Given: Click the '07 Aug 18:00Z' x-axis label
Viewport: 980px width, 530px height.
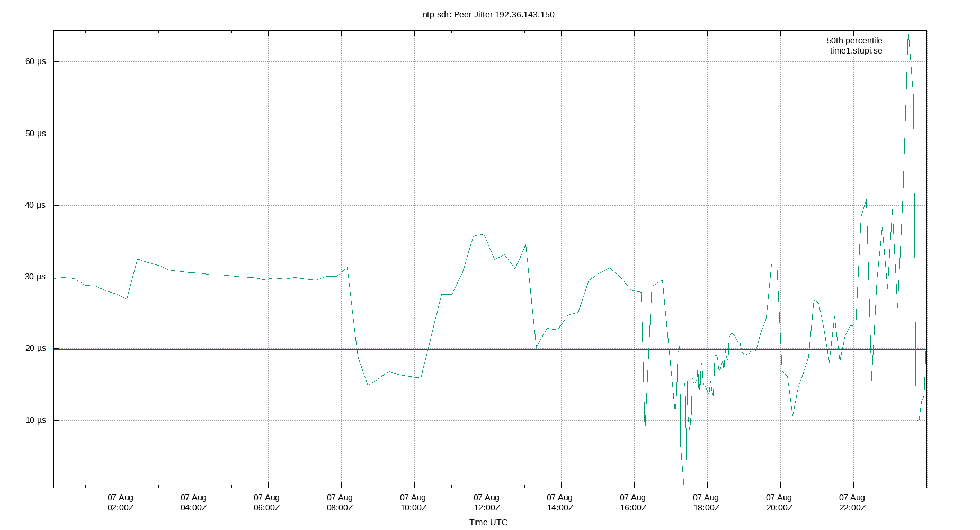Looking at the screenshot, I should [706, 502].
